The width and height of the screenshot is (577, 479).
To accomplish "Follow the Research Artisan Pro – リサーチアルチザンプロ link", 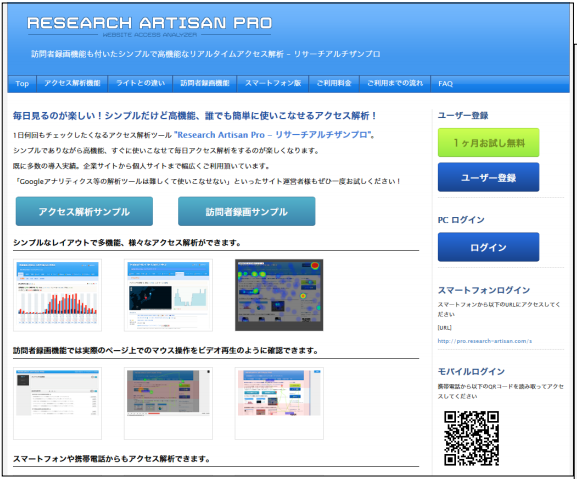I will point(274,135).
